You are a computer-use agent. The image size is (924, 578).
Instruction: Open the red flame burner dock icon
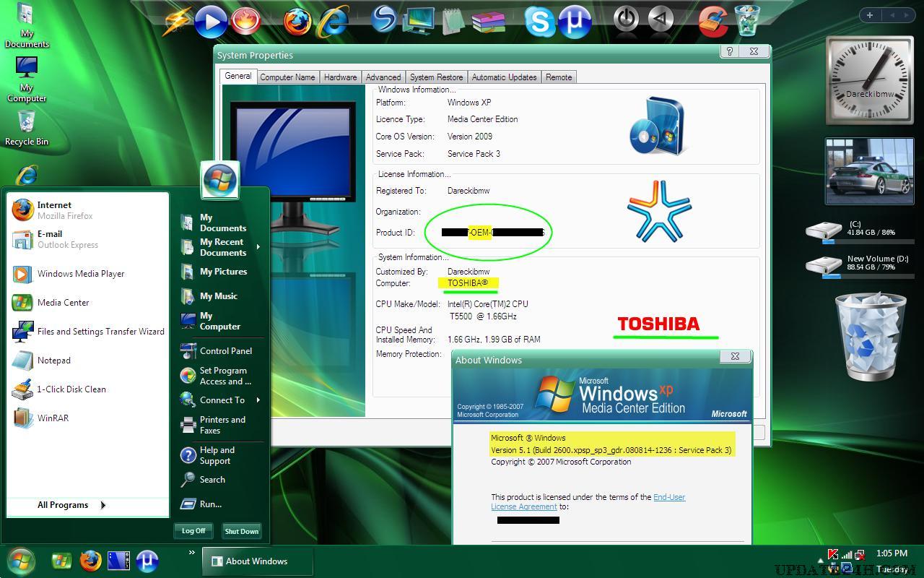pos(245,21)
